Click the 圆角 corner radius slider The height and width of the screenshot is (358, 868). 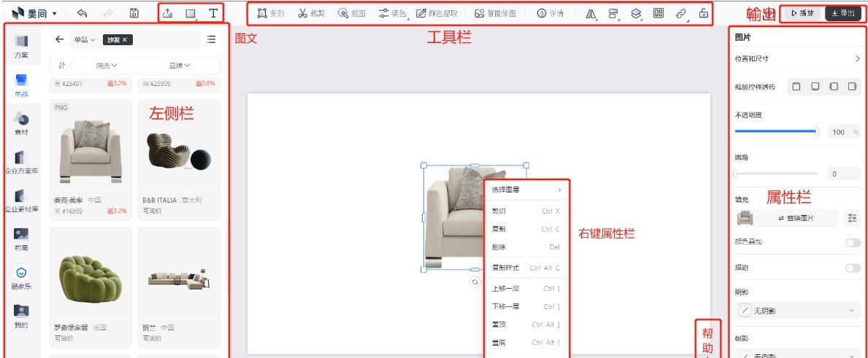click(776, 174)
